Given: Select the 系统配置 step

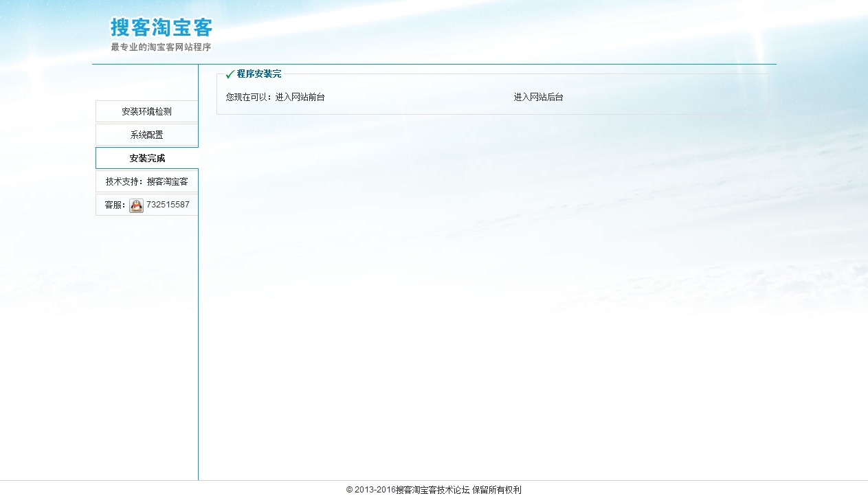Looking at the screenshot, I should coord(146,135).
